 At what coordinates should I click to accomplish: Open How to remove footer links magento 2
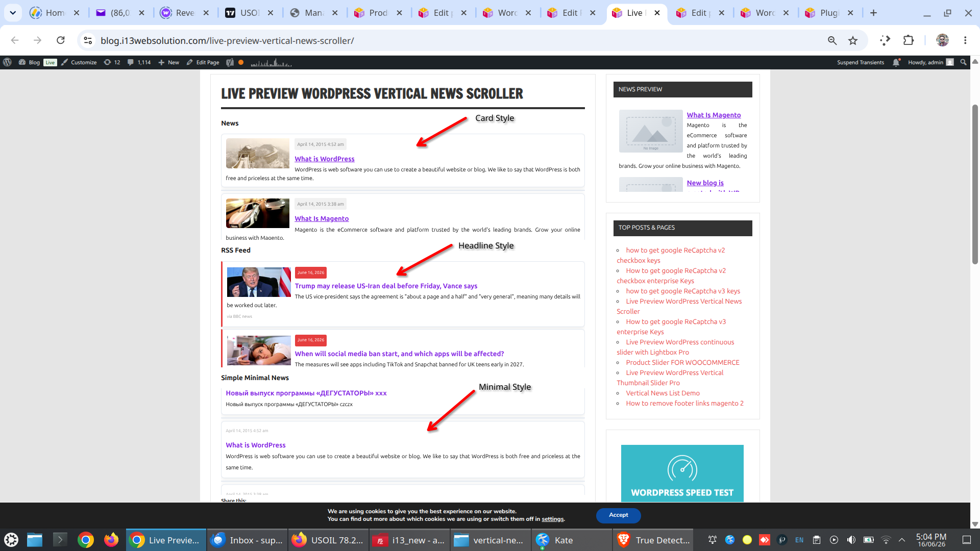(x=684, y=403)
